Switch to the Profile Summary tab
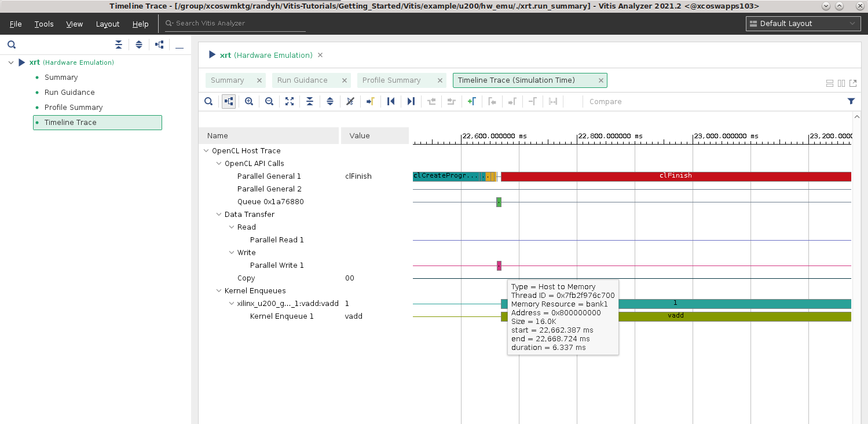This screenshot has height=424, width=868. point(391,80)
